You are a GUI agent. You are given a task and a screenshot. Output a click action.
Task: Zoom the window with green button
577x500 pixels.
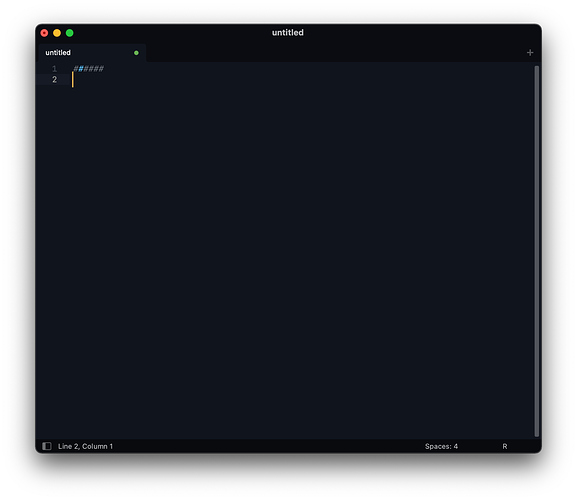pyautogui.click(x=69, y=33)
